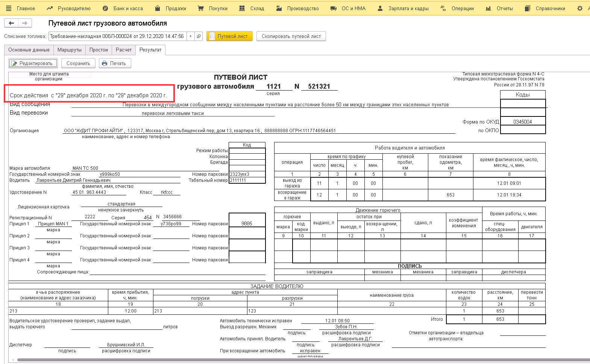This screenshot has height=364, width=590.
Task: Click the Регистрационный N value 2222
Action: point(90,217)
